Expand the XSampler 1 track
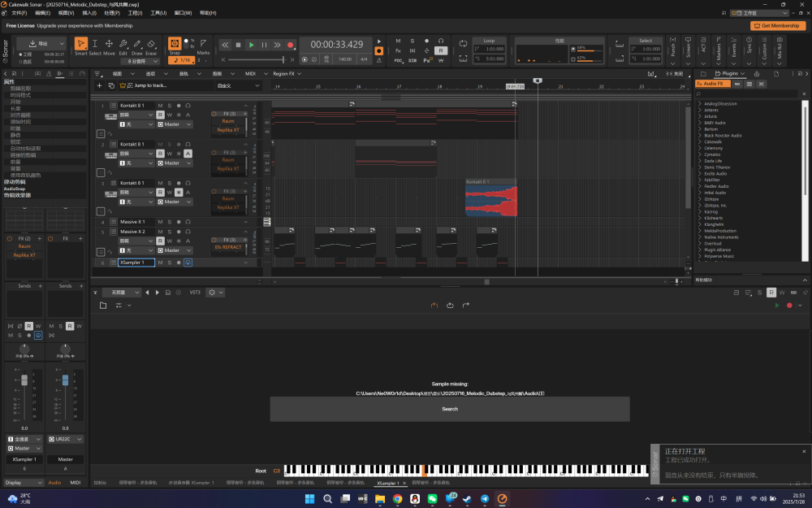Viewport: 812px width, 508px height. [x=246, y=263]
